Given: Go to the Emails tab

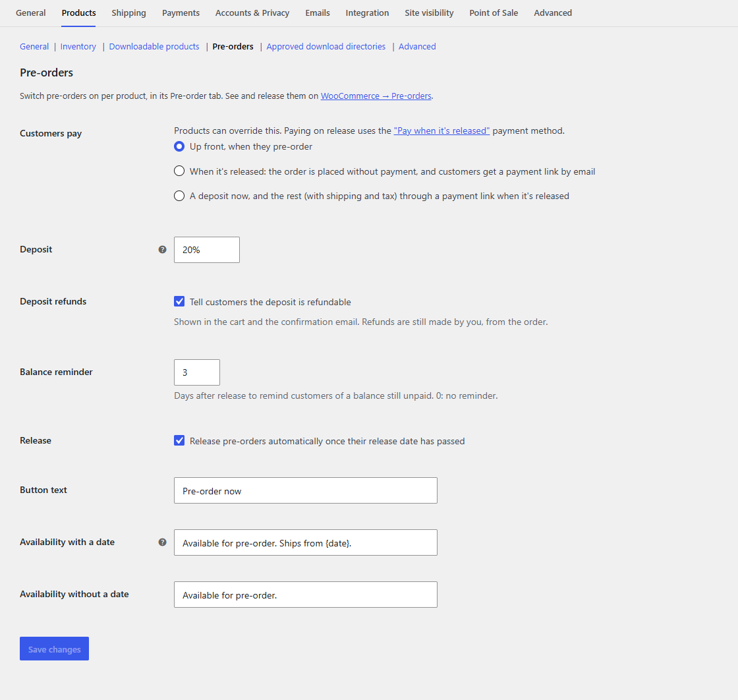Looking at the screenshot, I should pos(317,13).
